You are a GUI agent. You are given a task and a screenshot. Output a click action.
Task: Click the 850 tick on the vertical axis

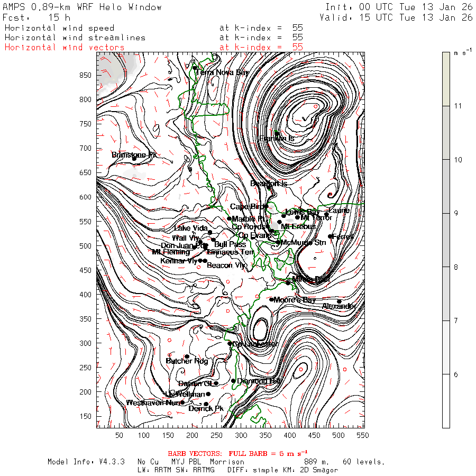tap(86, 75)
